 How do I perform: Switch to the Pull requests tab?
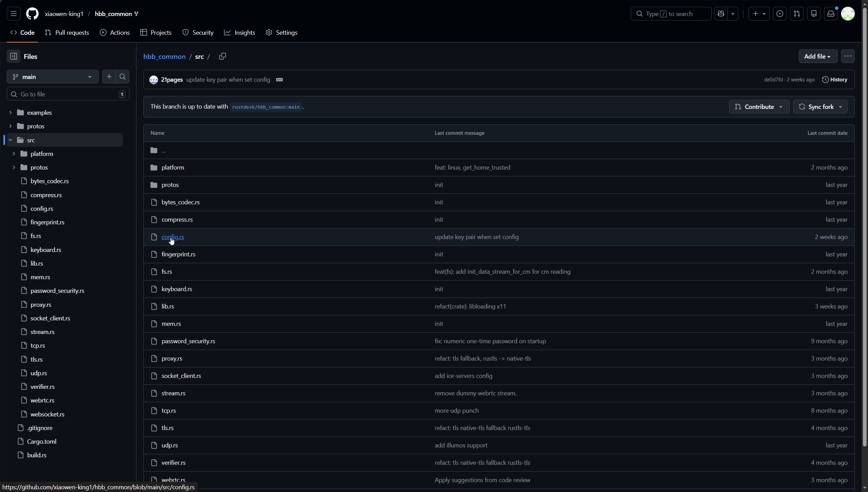(x=67, y=32)
